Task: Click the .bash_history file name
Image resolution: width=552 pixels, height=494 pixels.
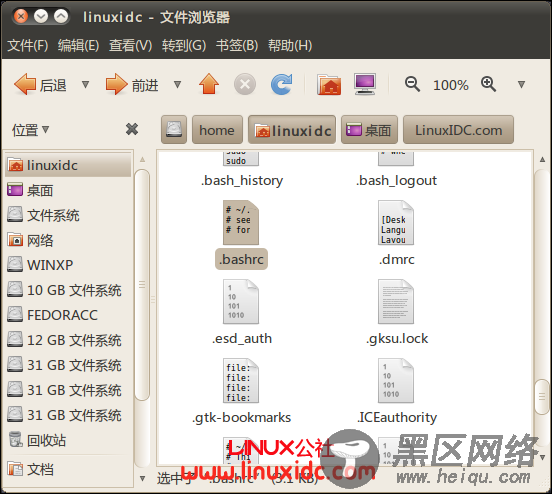Action: coord(242,181)
